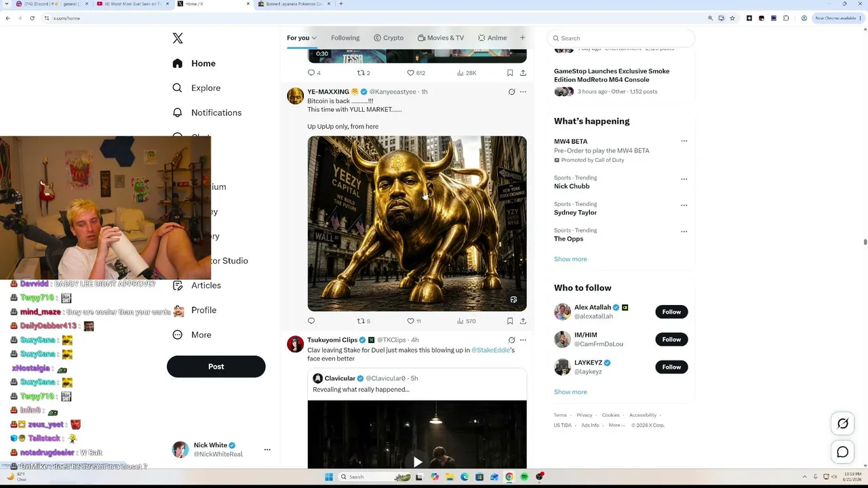Open the @StakeEddie mention link

tap(490, 350)
